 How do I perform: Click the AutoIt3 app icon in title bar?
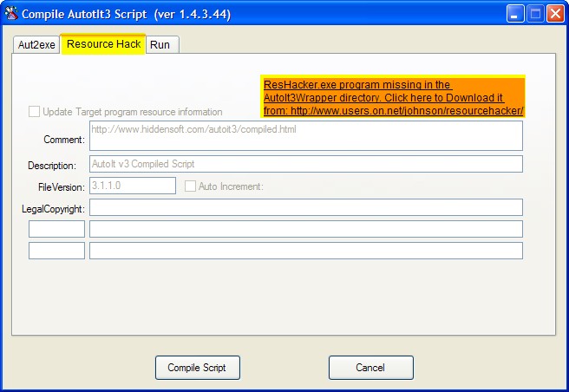[x=12, y=14]
